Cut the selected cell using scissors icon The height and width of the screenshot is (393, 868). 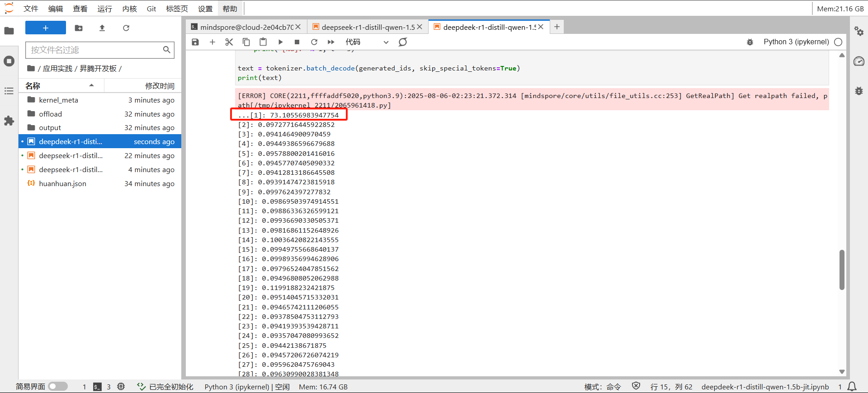click(x=229, y=42)
